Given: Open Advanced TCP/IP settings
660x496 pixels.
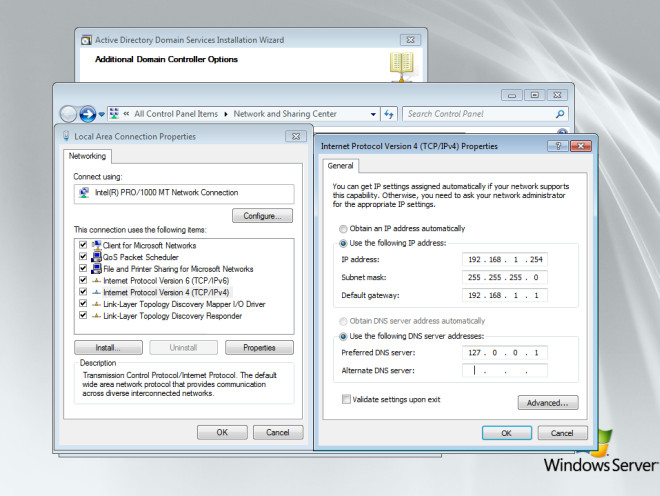Looking at the screenshot, I should coord(548,403).
